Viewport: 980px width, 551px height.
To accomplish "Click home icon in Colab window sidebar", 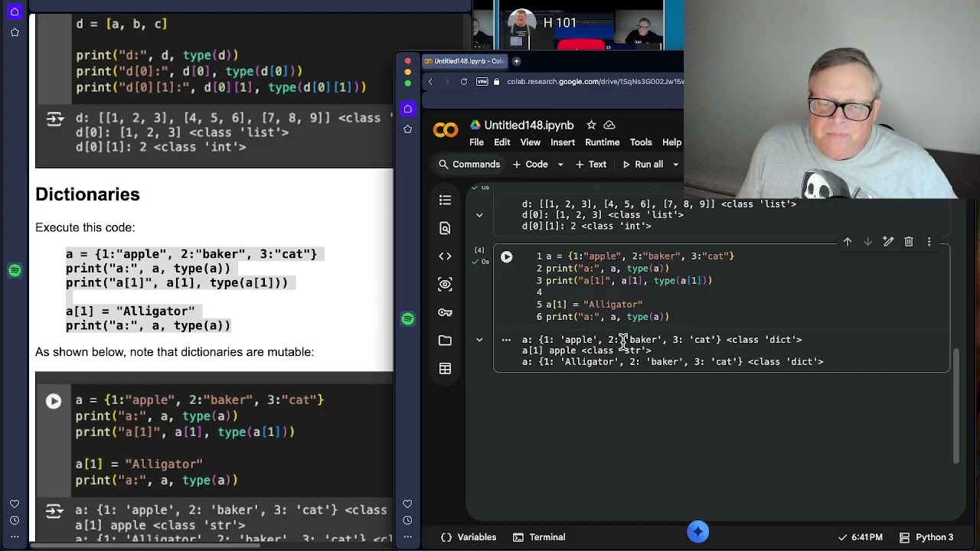I will (408, 109).
